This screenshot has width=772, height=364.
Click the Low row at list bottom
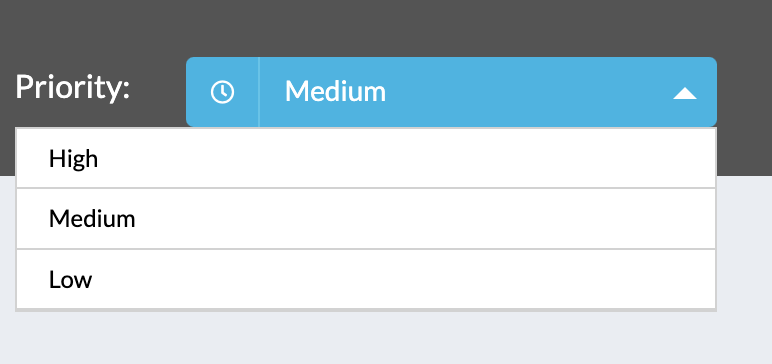pos(366,279)
